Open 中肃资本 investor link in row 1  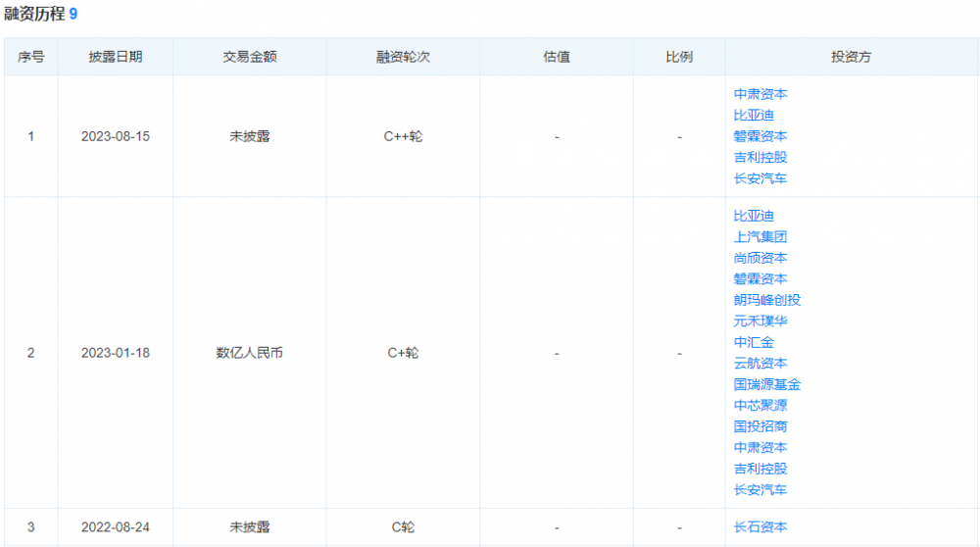[x=760, y=94]
